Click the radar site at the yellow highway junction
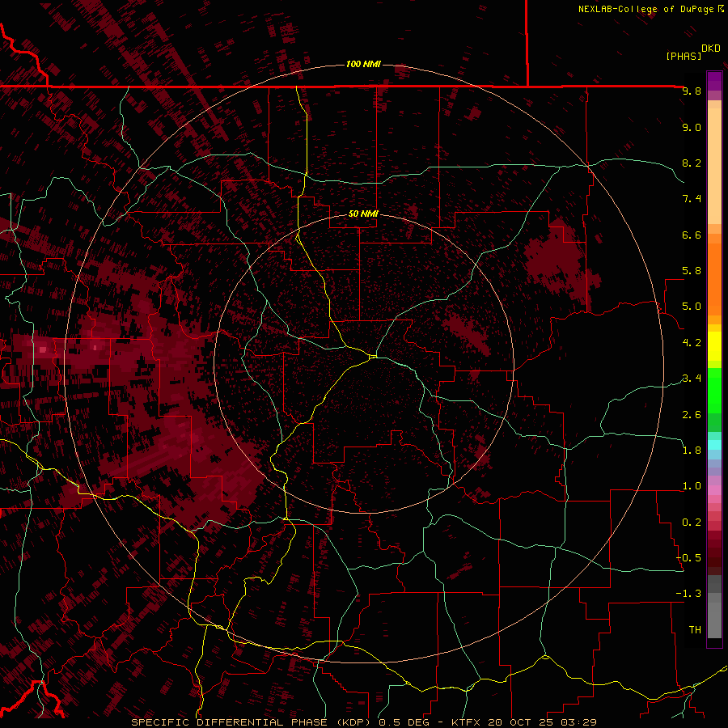Screen dimensions: 728x728 (x=373, y=357)
